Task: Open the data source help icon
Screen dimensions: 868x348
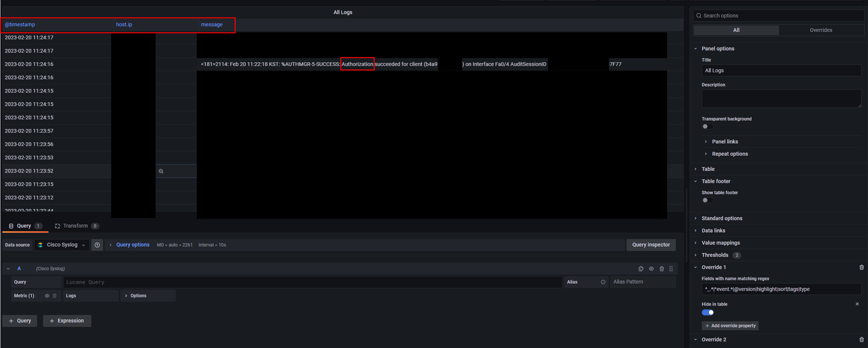Action: tap(97, 245)
